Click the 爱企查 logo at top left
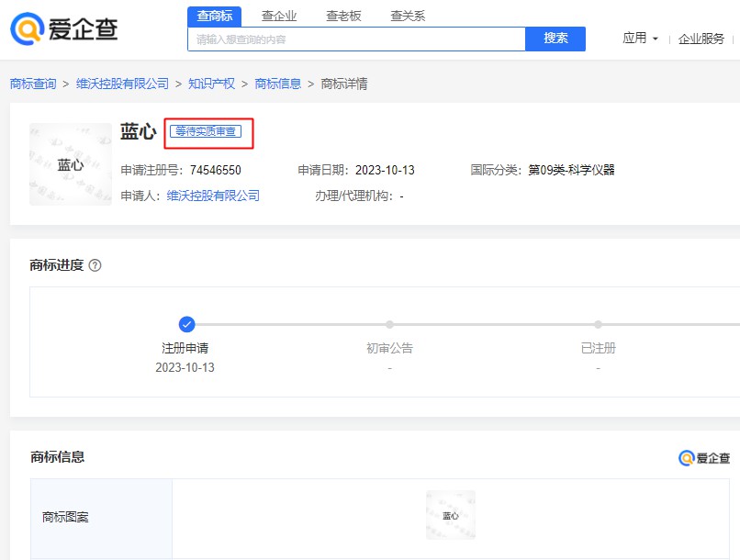The image size is (740, 560). (64, 28)
